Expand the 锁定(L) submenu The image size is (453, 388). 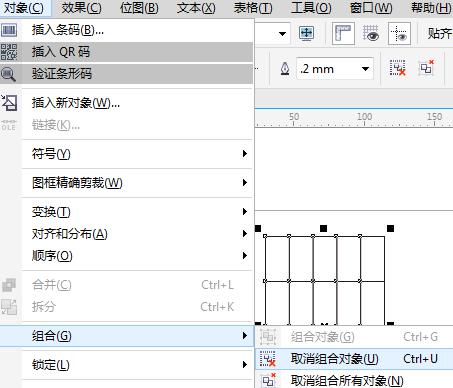click(127, 365)
